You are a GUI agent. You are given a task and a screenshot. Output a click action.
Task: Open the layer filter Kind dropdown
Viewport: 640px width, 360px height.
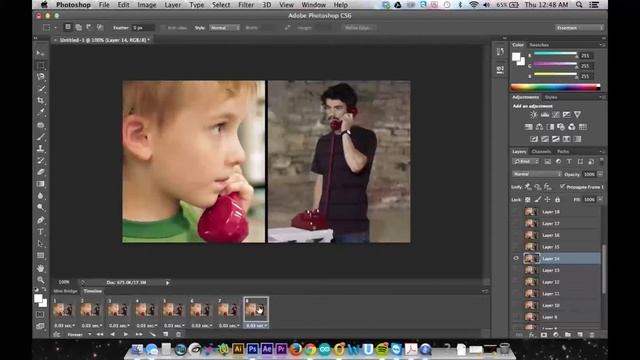coord(526,162)
